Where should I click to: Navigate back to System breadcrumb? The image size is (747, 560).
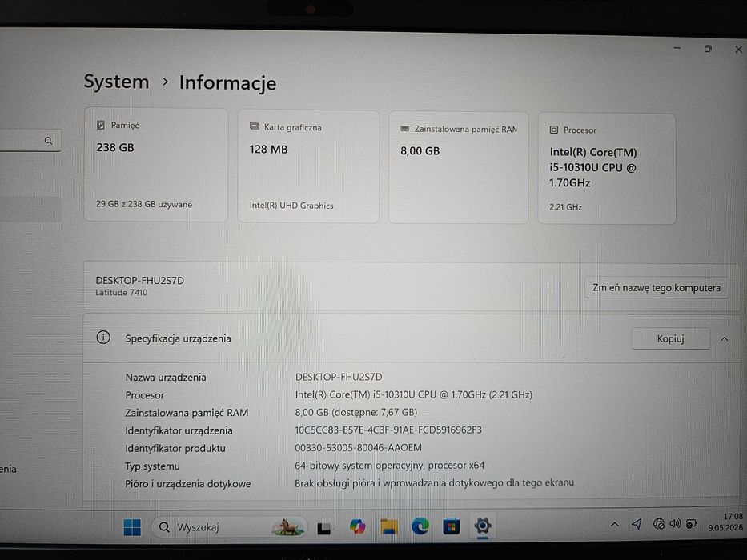(x=116, y=82)
